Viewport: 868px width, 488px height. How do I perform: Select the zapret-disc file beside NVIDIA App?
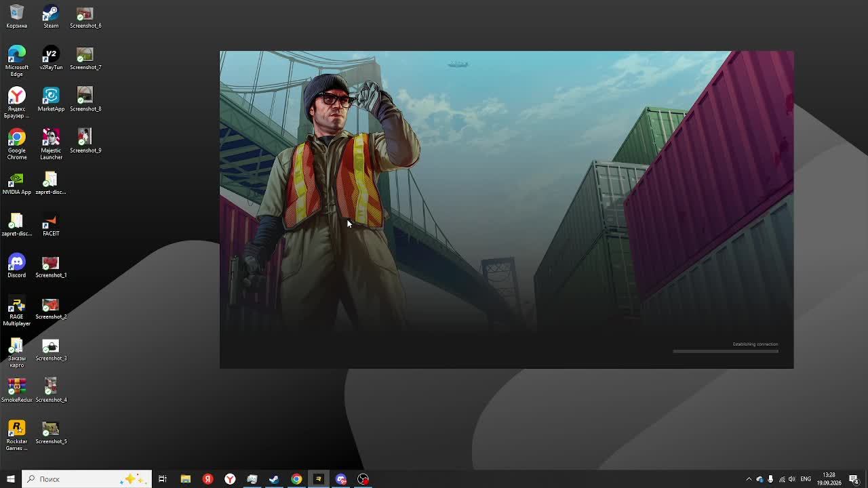51,183
